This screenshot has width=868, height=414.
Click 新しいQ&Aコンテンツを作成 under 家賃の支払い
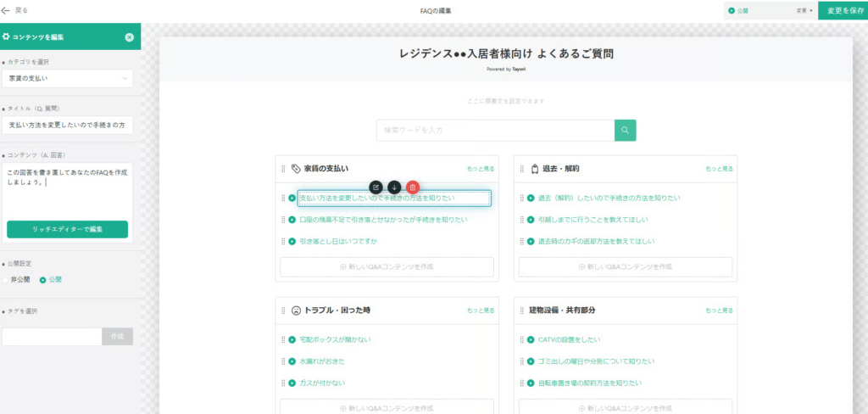click(387, 266)
